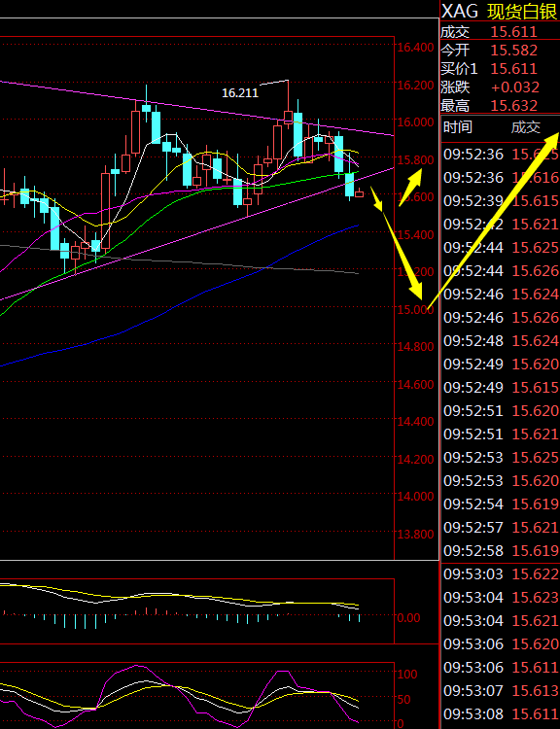Click the 时间 column header
This screenshot has height=729, width=560.
pos(457,127)
